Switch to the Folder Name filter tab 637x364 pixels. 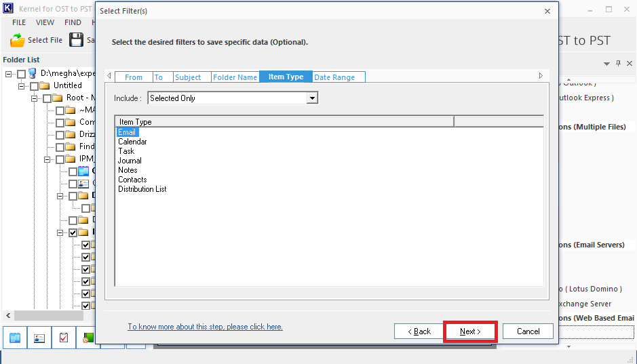235,77
